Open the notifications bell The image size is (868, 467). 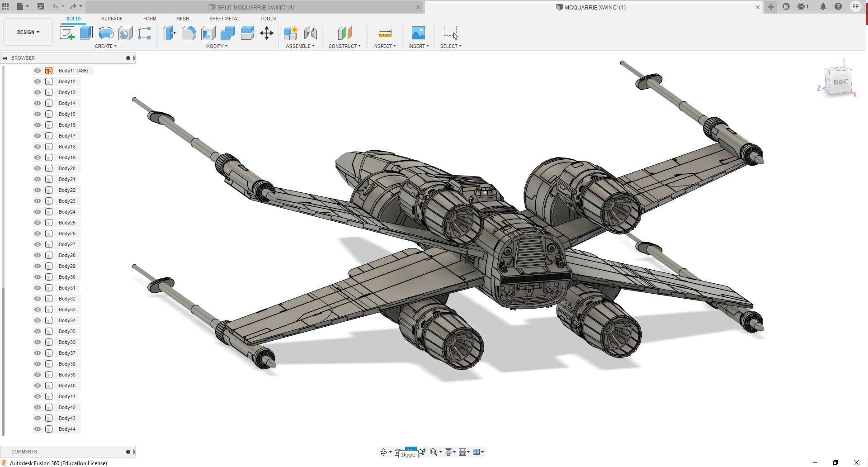click(x=823, y=6)
